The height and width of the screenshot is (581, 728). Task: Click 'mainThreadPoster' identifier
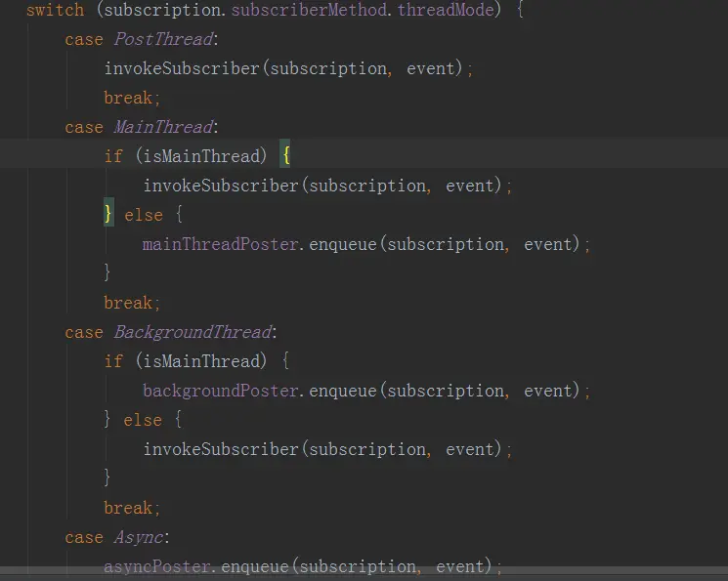(220, 244)
